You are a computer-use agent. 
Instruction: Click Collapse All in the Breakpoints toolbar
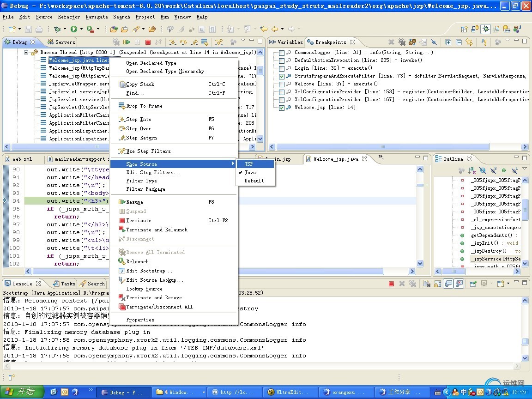click(x=459, y=42)
